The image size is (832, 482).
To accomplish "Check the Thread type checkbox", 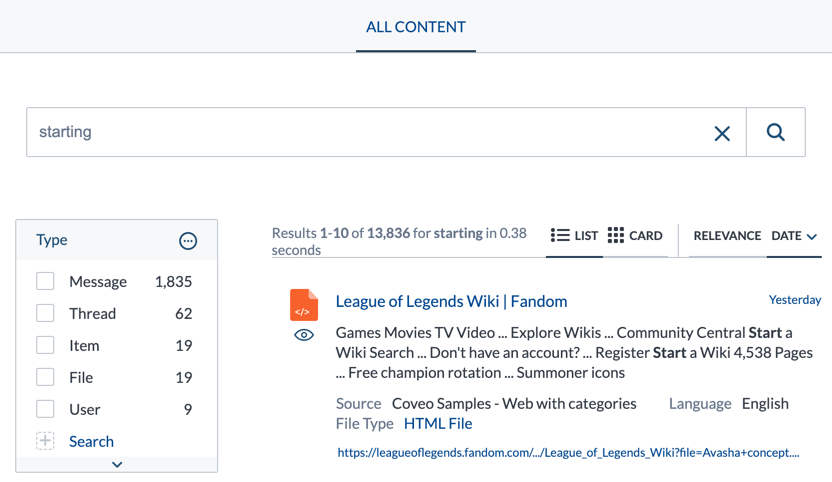I will [45, 313].
